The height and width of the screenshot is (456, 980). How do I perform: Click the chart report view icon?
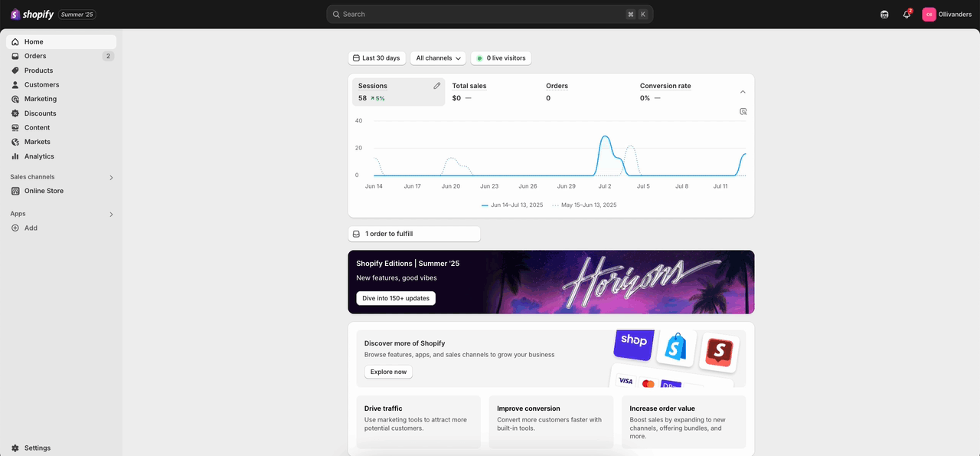[x=743, y=112]
